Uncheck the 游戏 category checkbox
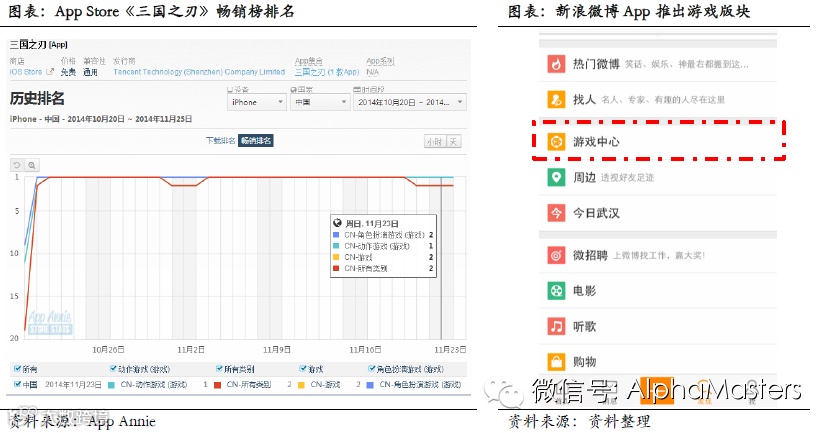The height and width of the screenshot is (433, 828). pyautogui.click(x=303, y=369)
